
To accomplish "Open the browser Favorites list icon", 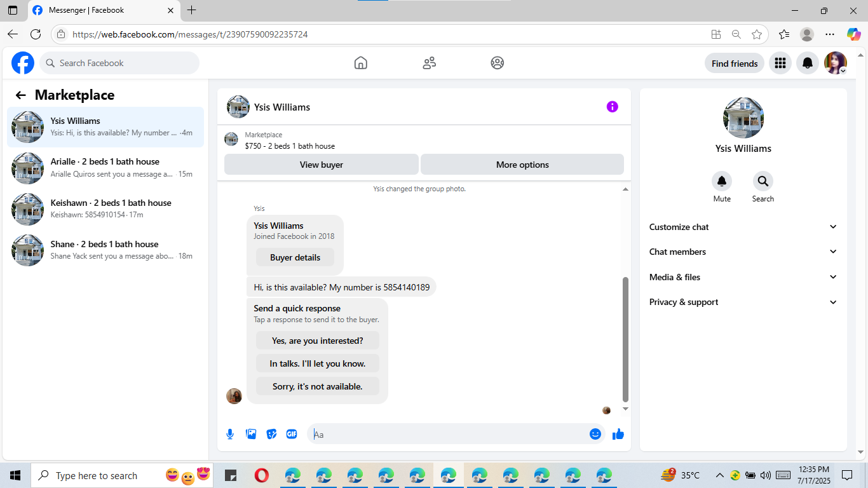I will tap(784, 34).
